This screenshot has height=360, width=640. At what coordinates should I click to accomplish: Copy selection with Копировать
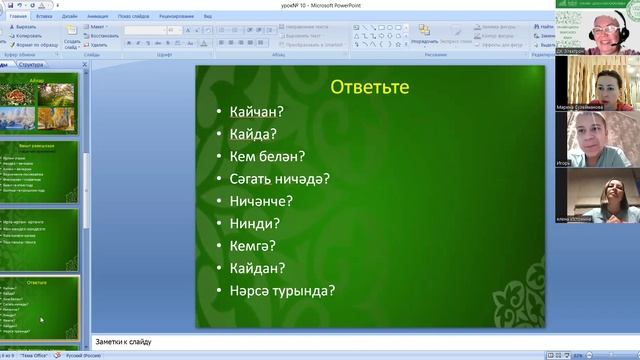pos(25,36)
